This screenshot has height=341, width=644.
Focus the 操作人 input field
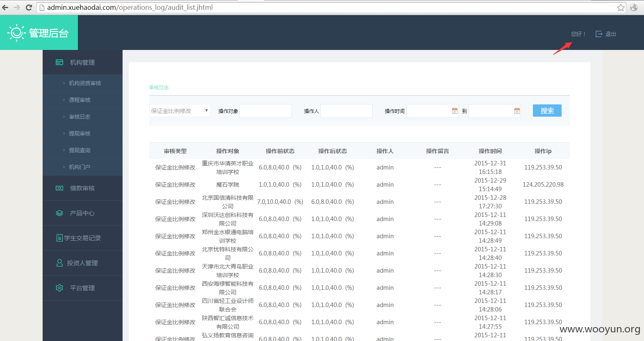click(x=346, y=111)
